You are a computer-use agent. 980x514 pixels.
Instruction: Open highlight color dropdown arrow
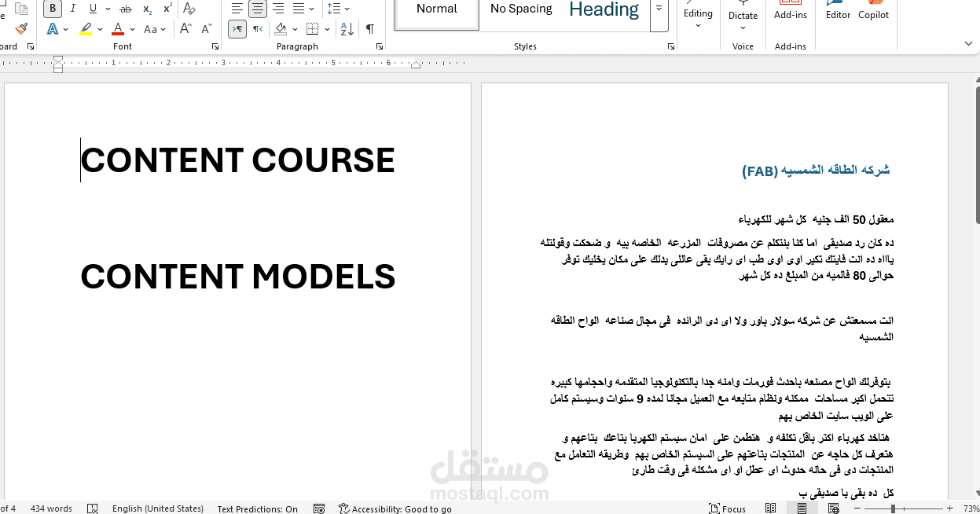[x=100, y=29]
